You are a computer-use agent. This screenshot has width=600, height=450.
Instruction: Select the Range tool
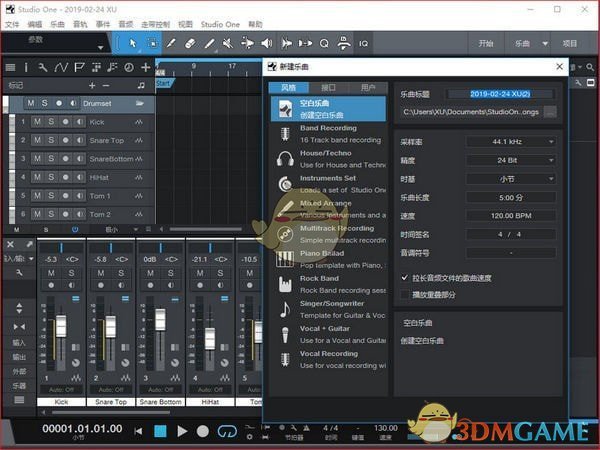152,43
